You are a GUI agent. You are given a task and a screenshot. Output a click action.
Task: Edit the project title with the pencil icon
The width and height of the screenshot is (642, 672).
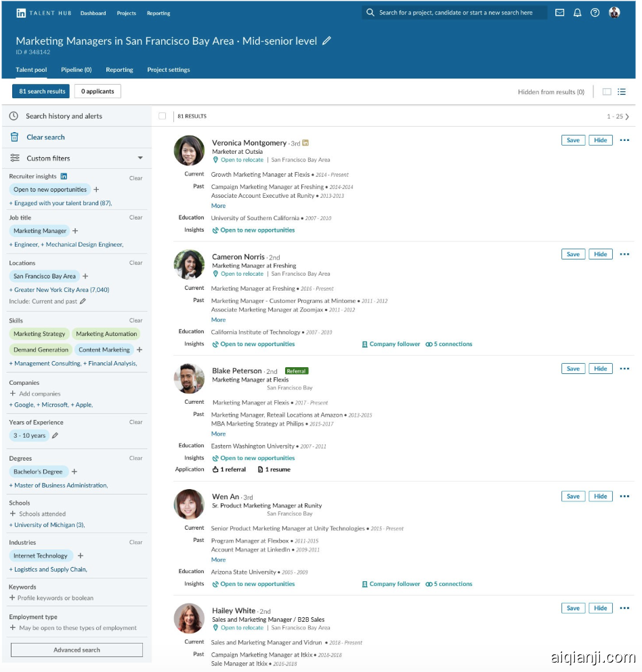327,41
